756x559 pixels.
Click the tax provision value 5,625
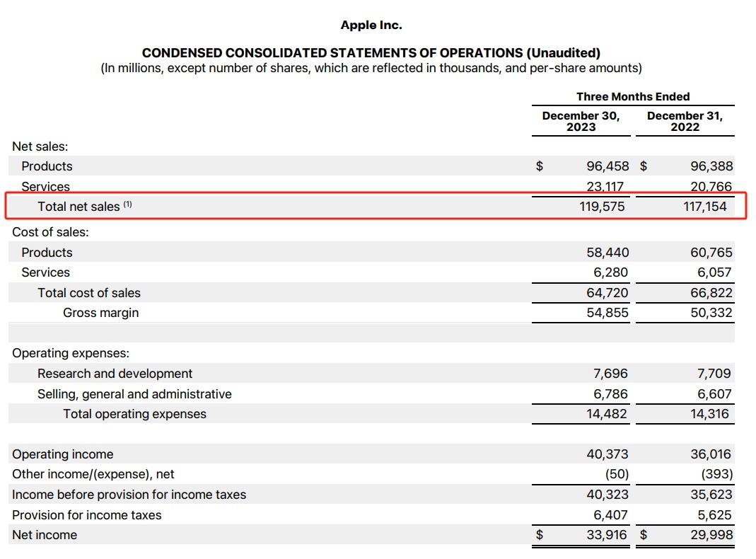point(714,515)
